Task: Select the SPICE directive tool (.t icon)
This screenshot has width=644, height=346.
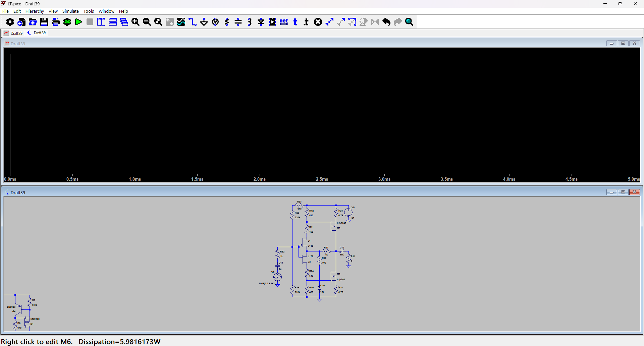Action: [307, 22]
